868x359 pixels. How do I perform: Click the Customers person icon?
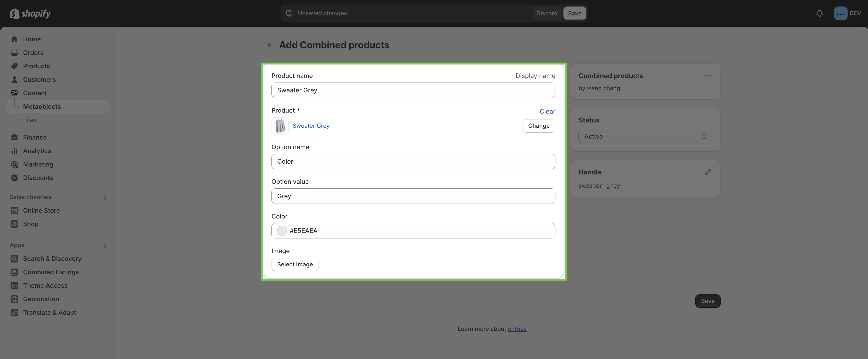click(x=14, y=80)
